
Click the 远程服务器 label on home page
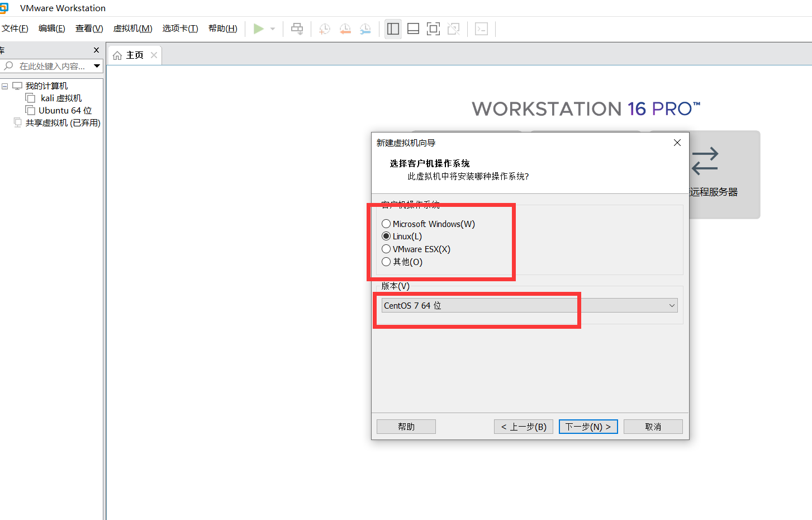coord(714,192)
